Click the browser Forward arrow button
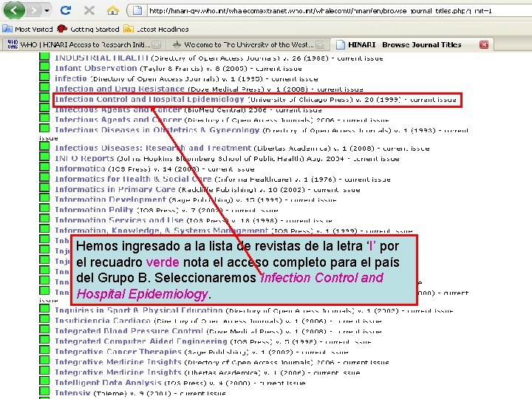 pyautogui.click(x=34, y=11)
